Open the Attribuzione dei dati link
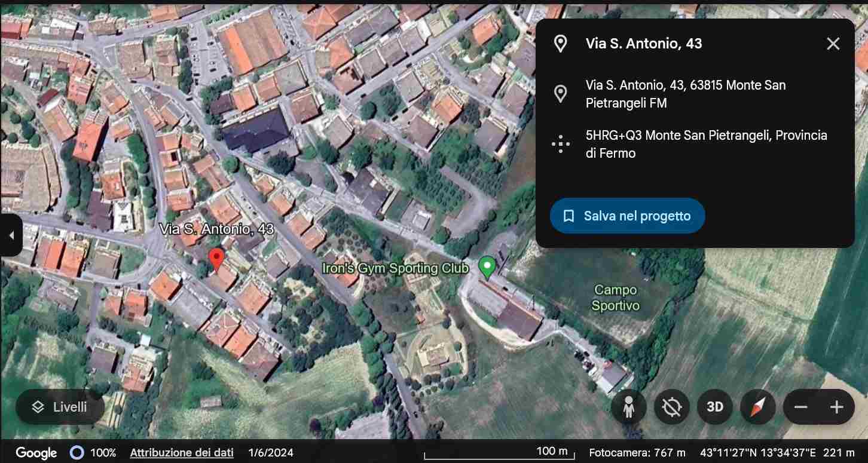This screenshot has height=463, width=868. [x=182, y=452]
